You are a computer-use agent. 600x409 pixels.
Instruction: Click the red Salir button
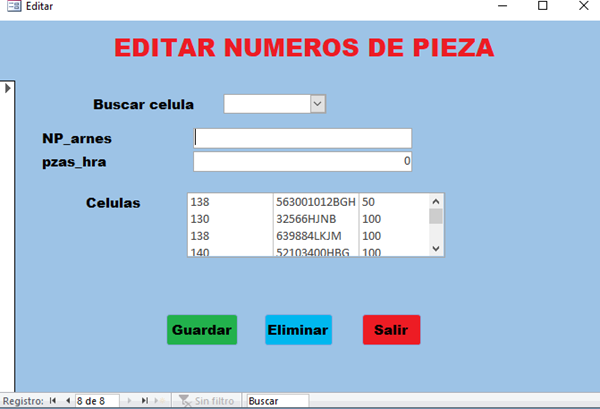tap(391, 330)
